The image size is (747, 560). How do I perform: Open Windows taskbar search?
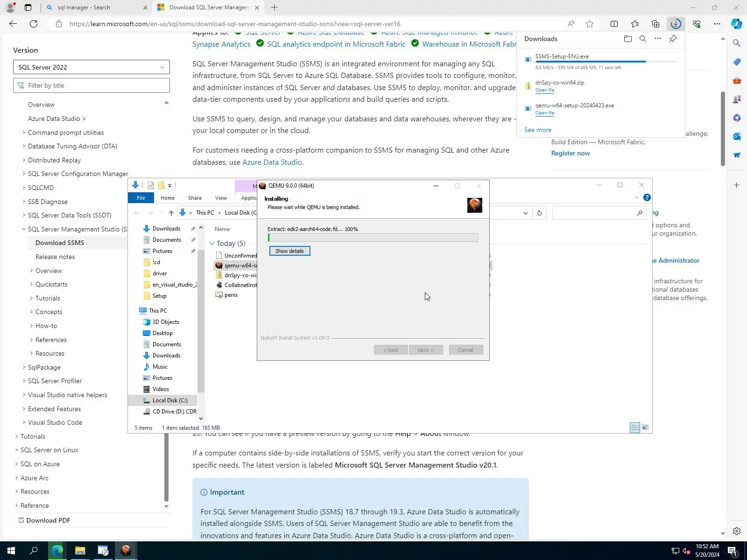[x=34, y=551]
